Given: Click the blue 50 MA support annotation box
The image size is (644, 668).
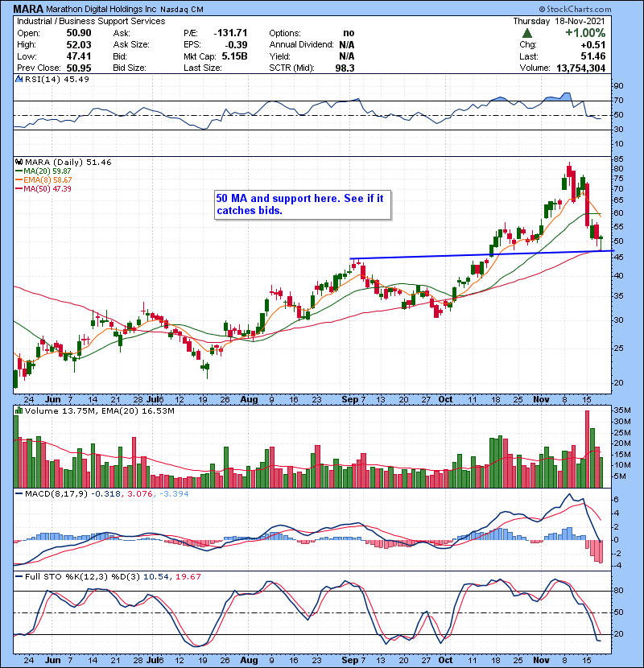Looking at the screenshot, I should (303, 205).
